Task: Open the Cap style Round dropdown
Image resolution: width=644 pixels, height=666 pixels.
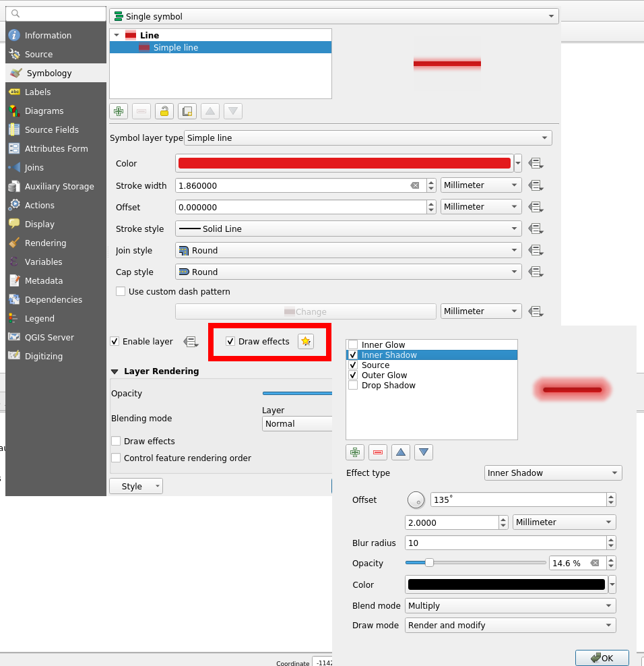Action: [x=348, y=272]
